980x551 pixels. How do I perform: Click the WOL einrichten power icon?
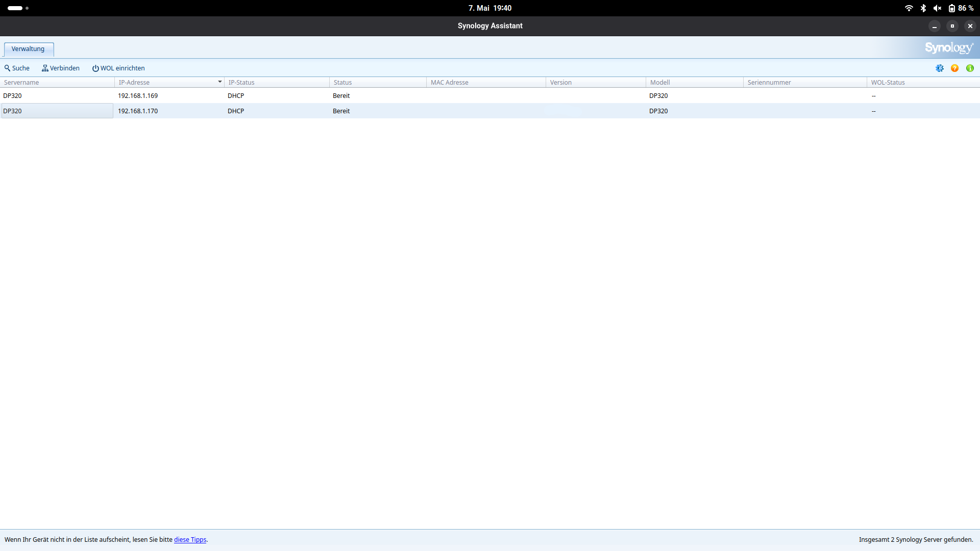coord(95,68)
